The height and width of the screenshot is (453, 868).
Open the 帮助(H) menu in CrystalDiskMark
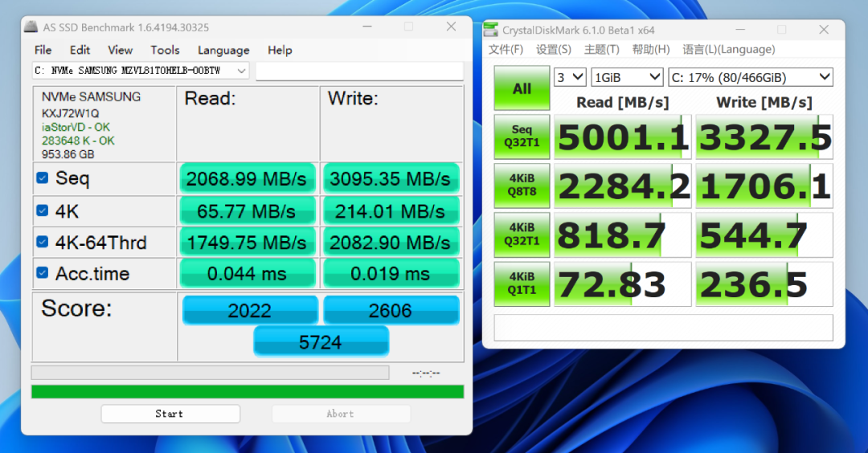(x=651, y=49)
